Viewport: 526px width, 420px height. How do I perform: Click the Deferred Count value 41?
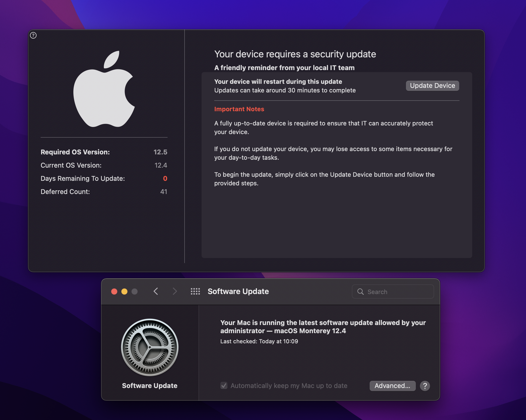[163, 192]
